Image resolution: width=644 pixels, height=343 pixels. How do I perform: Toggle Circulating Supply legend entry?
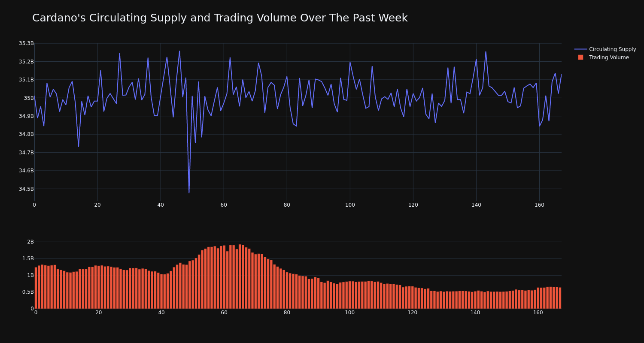point(605,49)
